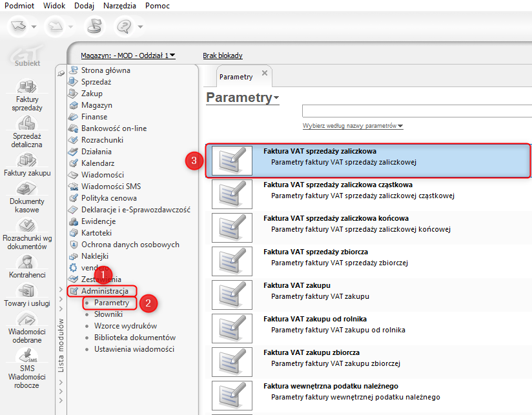Select Ustawienia wiadomości under Administracja
The width and height of the screenshot is (532, 415).
click(x=134, y=349)
